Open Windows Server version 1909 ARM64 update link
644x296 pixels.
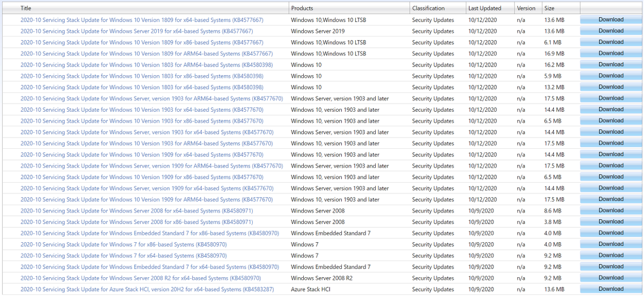click(152, 166)
